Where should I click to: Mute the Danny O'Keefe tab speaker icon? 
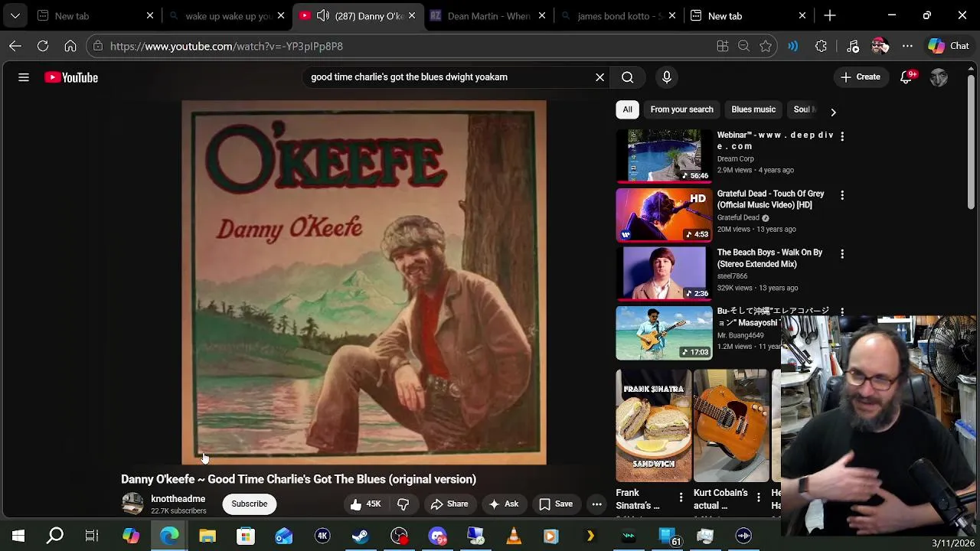(x=322, y=15)
